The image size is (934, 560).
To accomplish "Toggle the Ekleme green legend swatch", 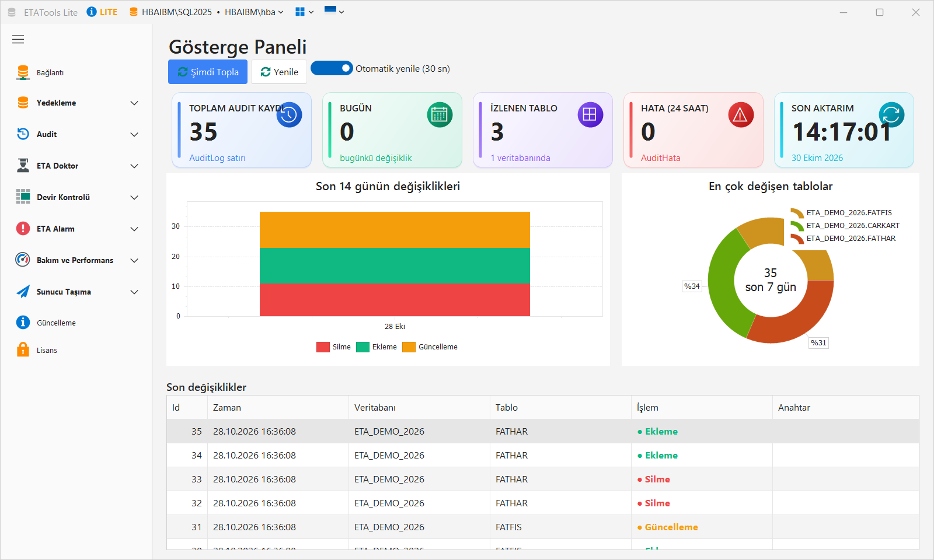I will coord(363,347).
